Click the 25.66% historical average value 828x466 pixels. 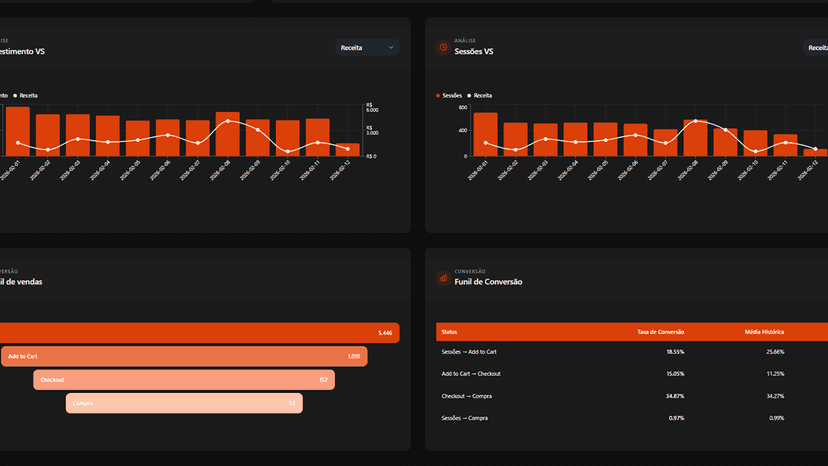coord(775,352)
